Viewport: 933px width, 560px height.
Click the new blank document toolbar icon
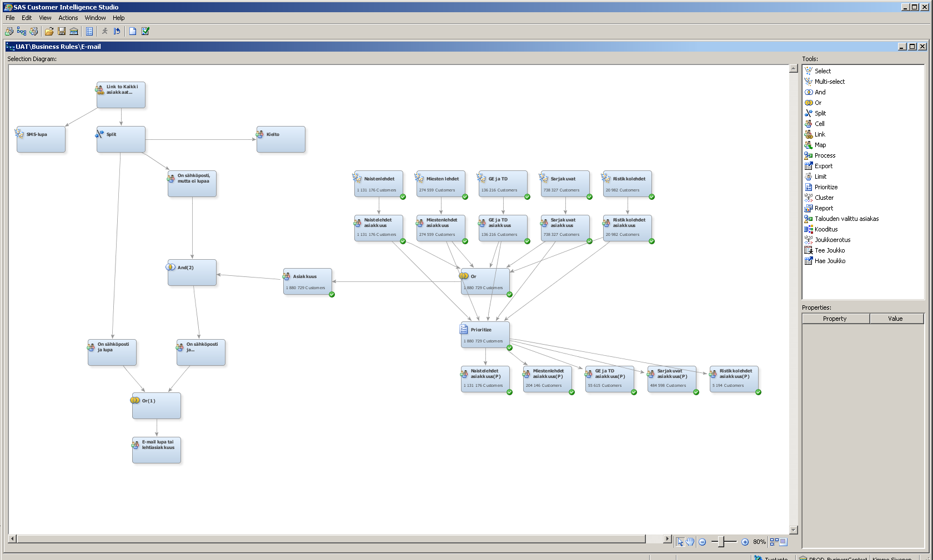point(133,32)
